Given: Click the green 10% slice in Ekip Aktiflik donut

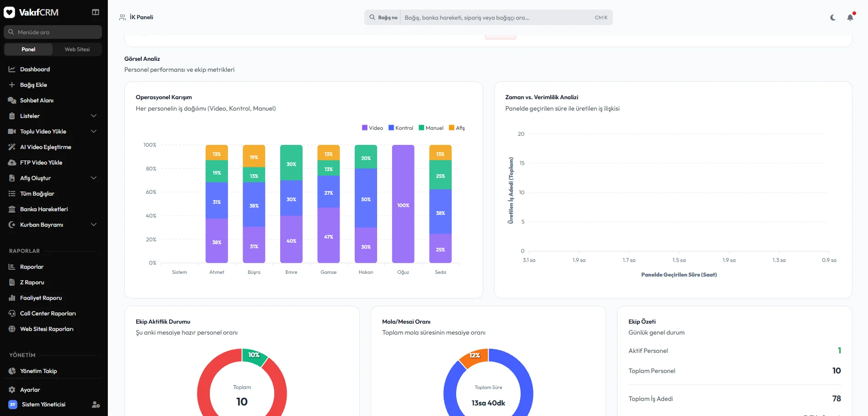Looking at the screenshot, I should pyautogui.click(x=254, y=357).
